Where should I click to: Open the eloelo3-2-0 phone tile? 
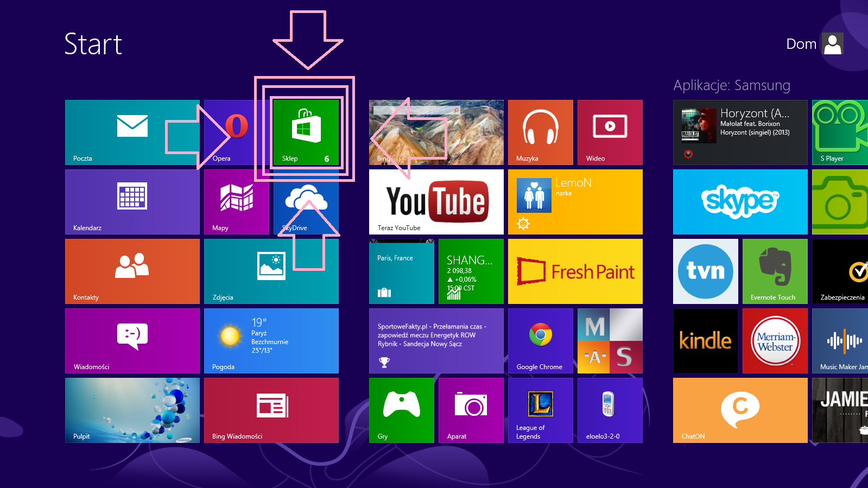click(x=610, y=410)
